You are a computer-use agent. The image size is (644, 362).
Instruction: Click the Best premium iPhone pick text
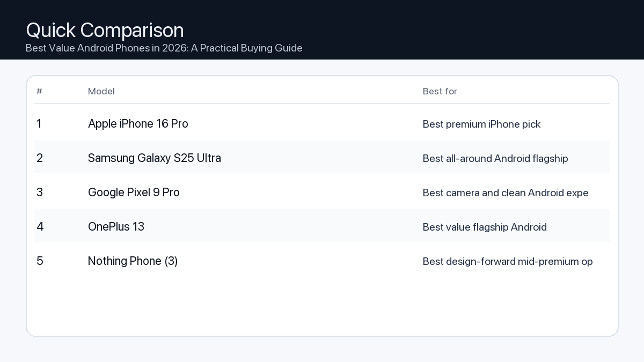481,124
